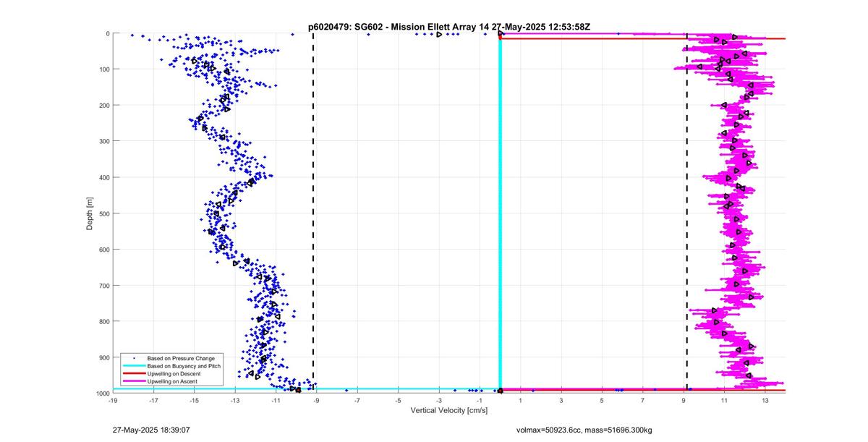Screen dimensions: 868x442
Task: Click the x-axis tick label '-19'
Action: 113,400
